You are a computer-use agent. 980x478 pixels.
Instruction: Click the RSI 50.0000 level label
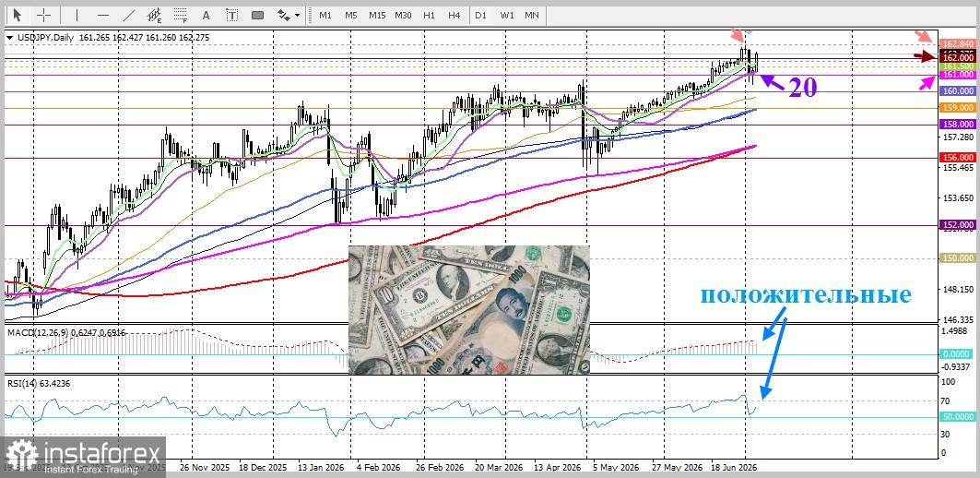(x=957, y=417)
